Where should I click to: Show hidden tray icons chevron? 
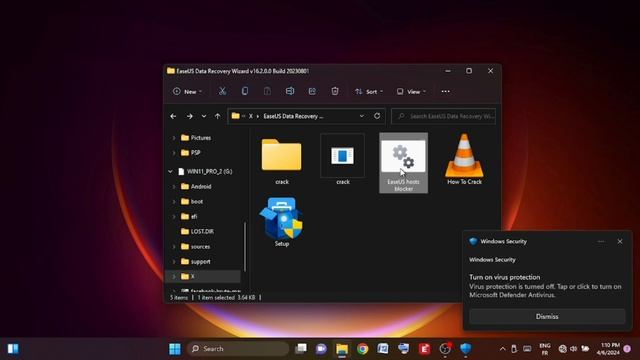coord(502,349)
